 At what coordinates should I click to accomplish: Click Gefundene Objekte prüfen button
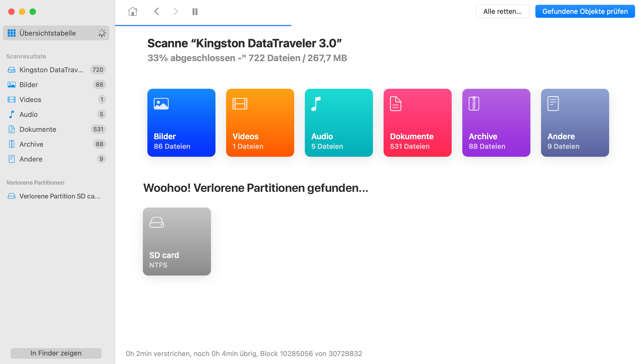pyautogui.click(x=585, y=11)
